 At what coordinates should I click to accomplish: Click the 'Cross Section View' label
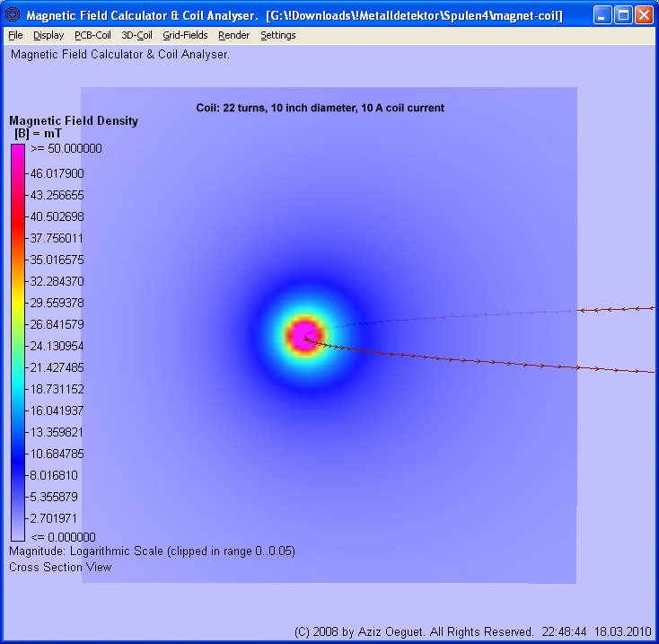point(60,568)
